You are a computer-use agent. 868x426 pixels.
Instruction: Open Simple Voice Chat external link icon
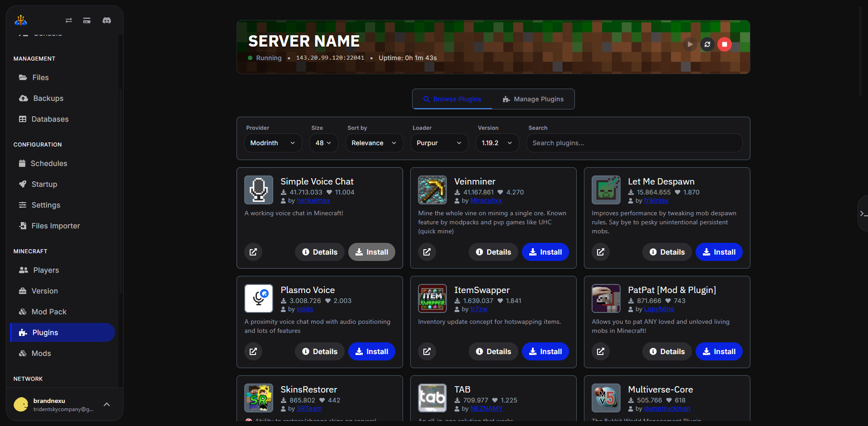pyautogui.click(x=253, y=252)
